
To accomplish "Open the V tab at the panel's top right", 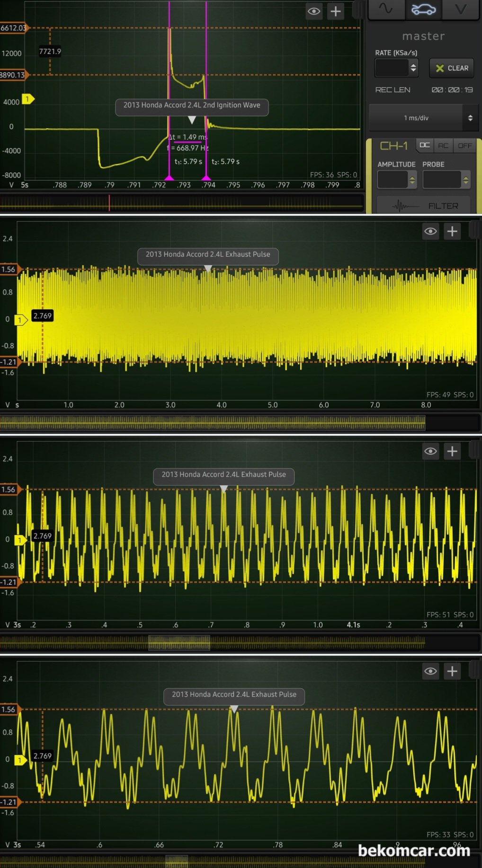I will click(461, 9).
